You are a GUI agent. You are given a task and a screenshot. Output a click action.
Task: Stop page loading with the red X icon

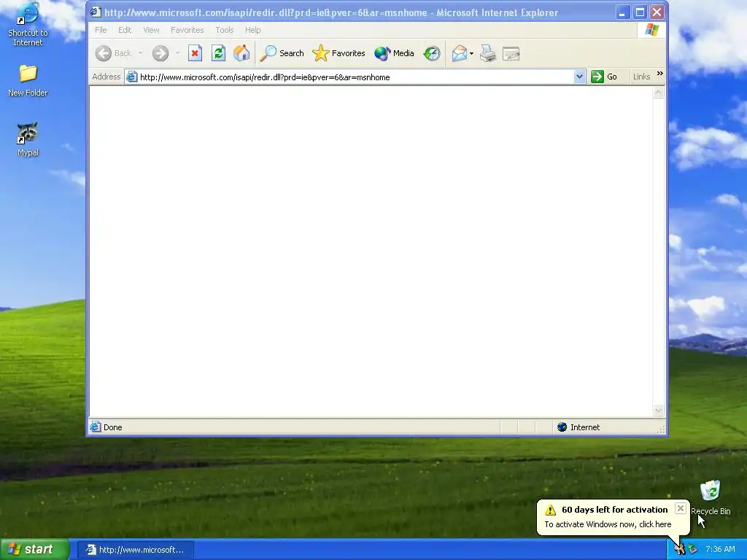(195, 53)
